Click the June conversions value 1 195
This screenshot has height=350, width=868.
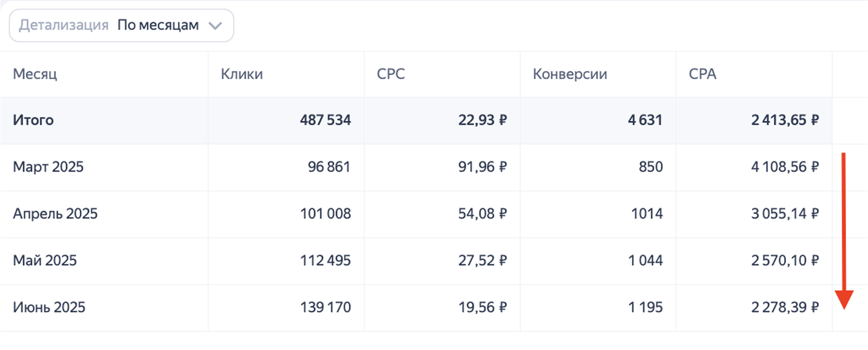click(x=644, y=307)
